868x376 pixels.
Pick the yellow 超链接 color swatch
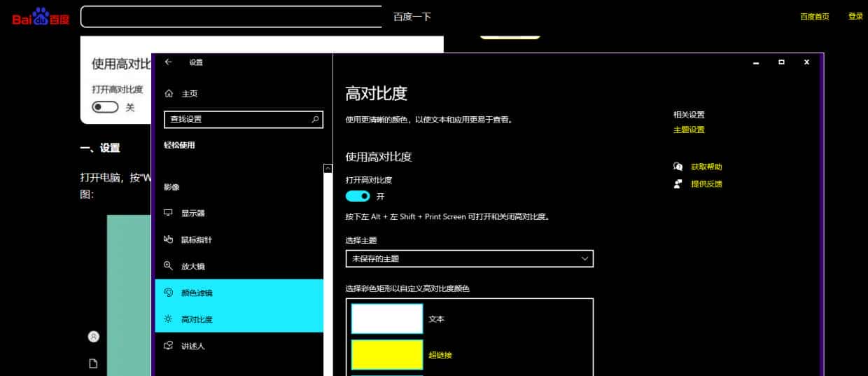387,354
